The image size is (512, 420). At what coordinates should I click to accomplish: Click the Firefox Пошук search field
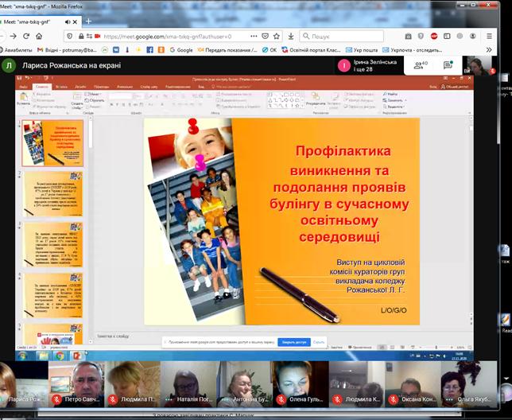(341, 37)
